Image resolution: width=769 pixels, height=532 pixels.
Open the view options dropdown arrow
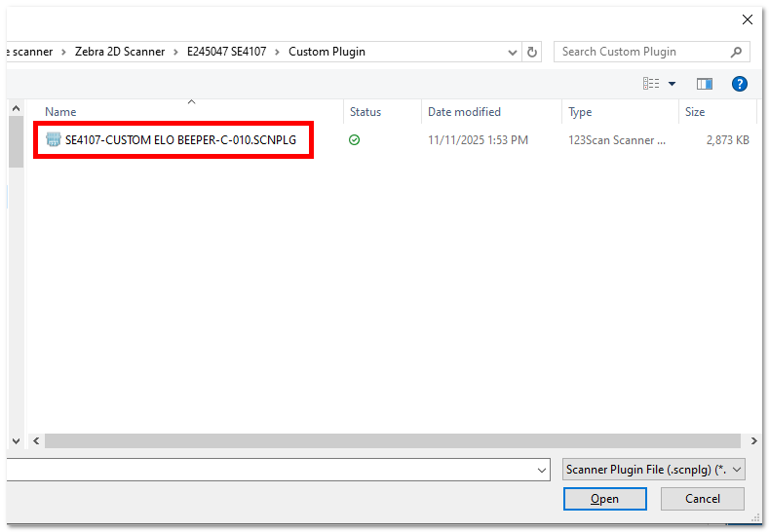point(672,84)
